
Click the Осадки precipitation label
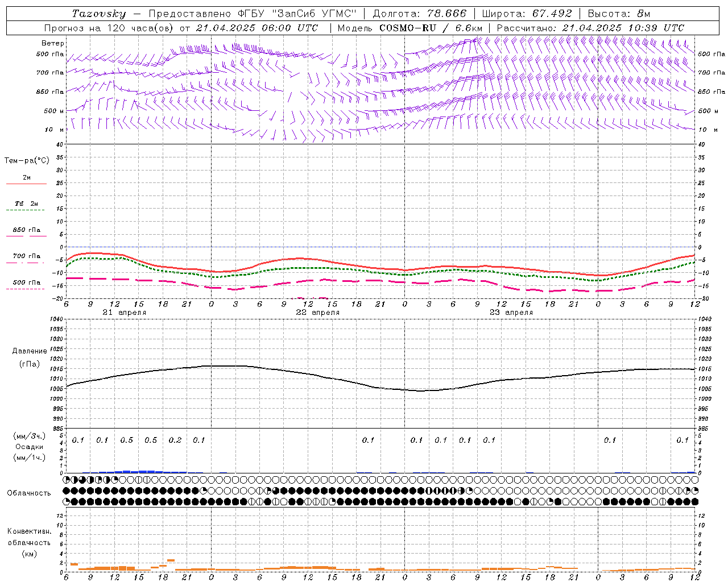point(30,447)
